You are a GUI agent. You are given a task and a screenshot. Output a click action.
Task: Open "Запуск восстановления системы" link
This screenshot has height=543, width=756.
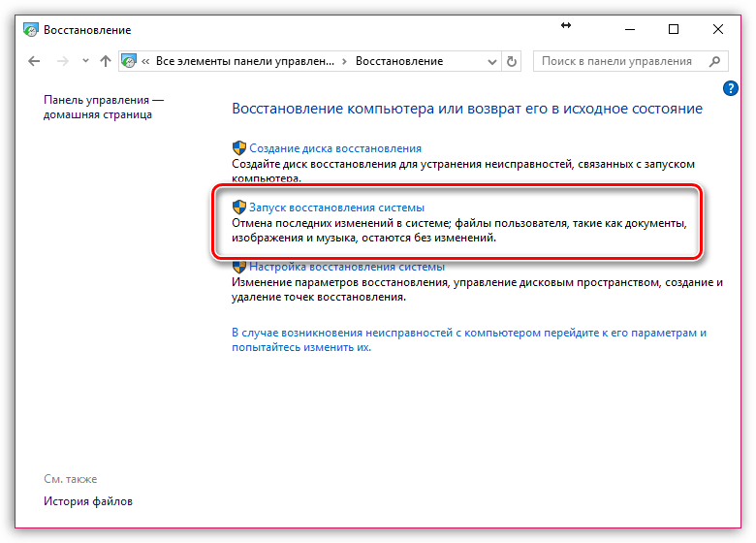coord(336,208)
